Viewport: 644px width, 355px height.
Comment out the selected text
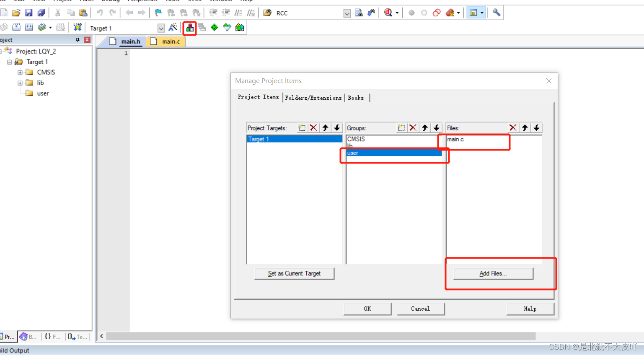coord(238,13)
